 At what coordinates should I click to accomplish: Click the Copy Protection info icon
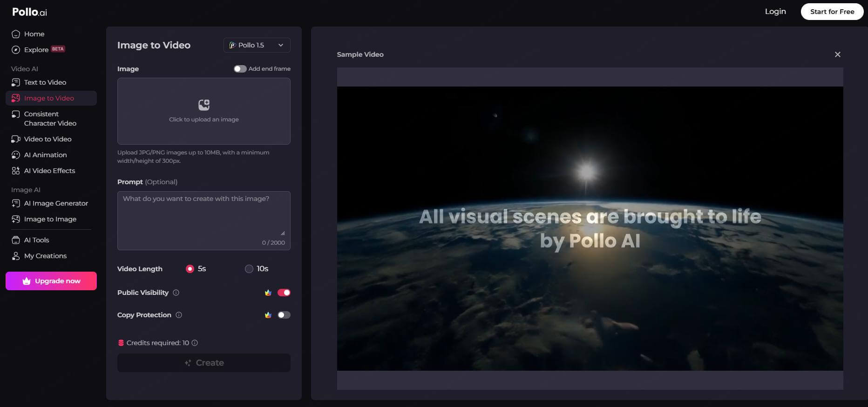tap(179, 315)
